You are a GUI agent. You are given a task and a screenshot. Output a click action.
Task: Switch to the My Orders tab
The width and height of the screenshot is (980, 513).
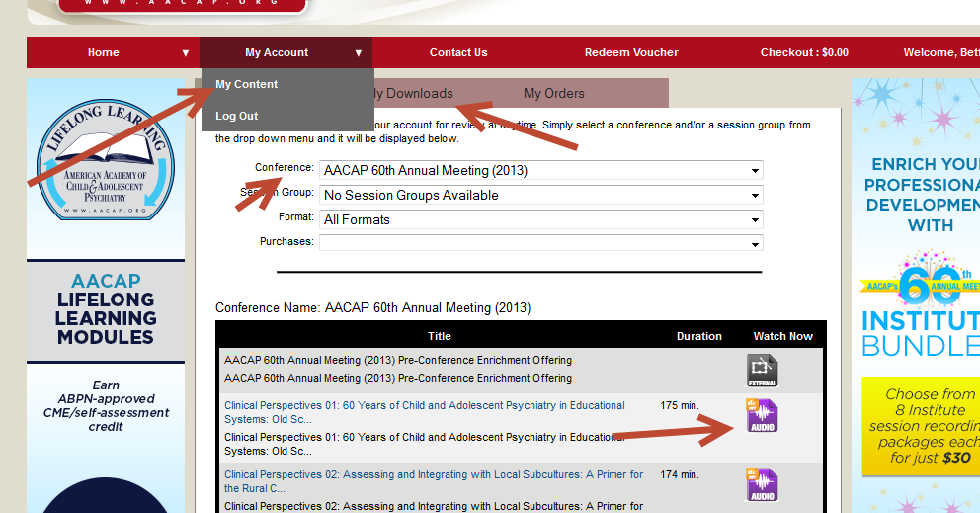[x=553, y=94]
